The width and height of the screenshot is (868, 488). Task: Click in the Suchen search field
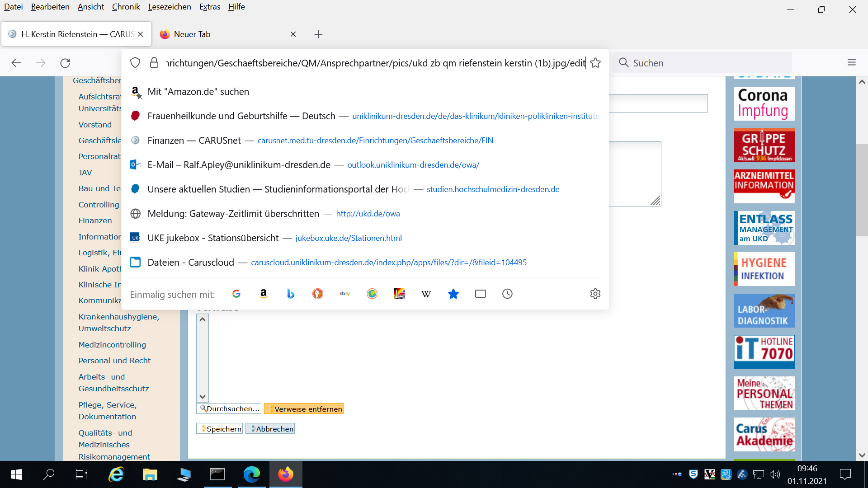(703, 63)
